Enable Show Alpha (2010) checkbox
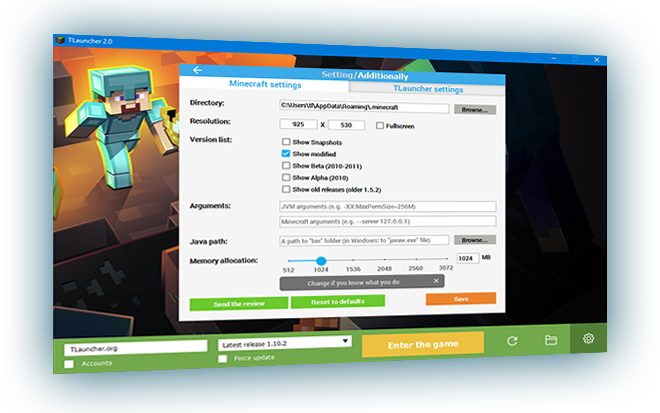Image resolution: width=660 pixels, height=413 pixels. click(286, 177)
